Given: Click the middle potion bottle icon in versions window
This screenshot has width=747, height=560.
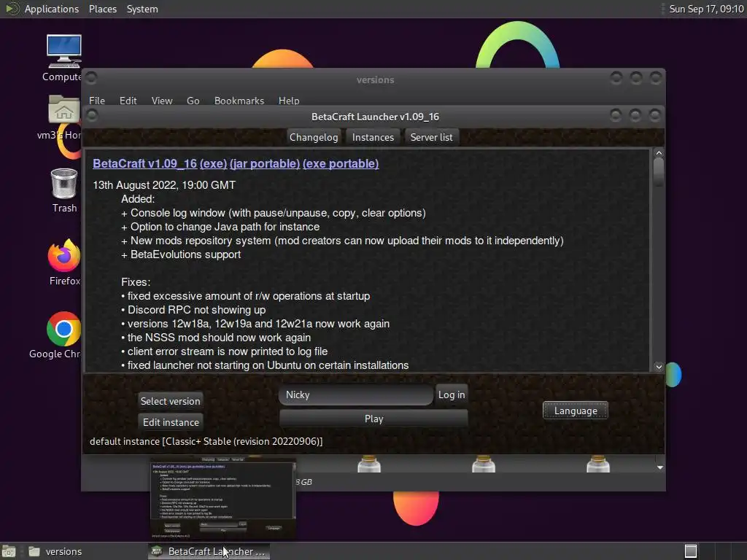Looking at the screenshot, I should 484,464.
